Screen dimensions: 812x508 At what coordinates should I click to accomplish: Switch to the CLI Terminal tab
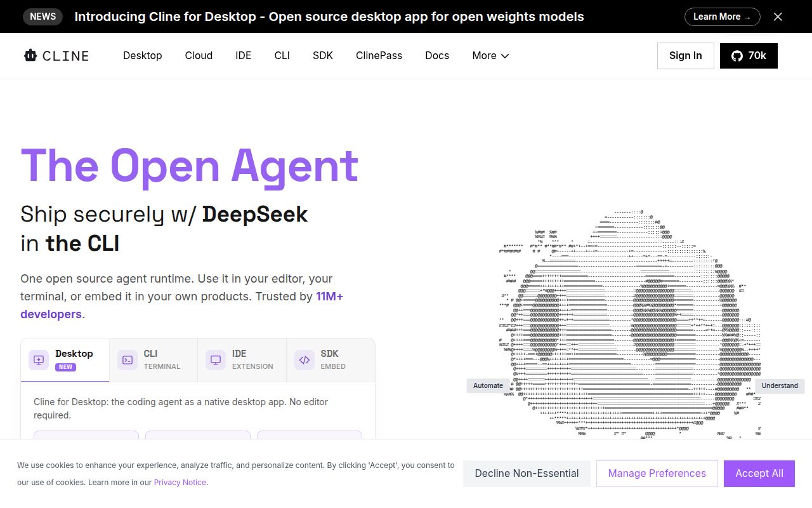tap(154, 360)
